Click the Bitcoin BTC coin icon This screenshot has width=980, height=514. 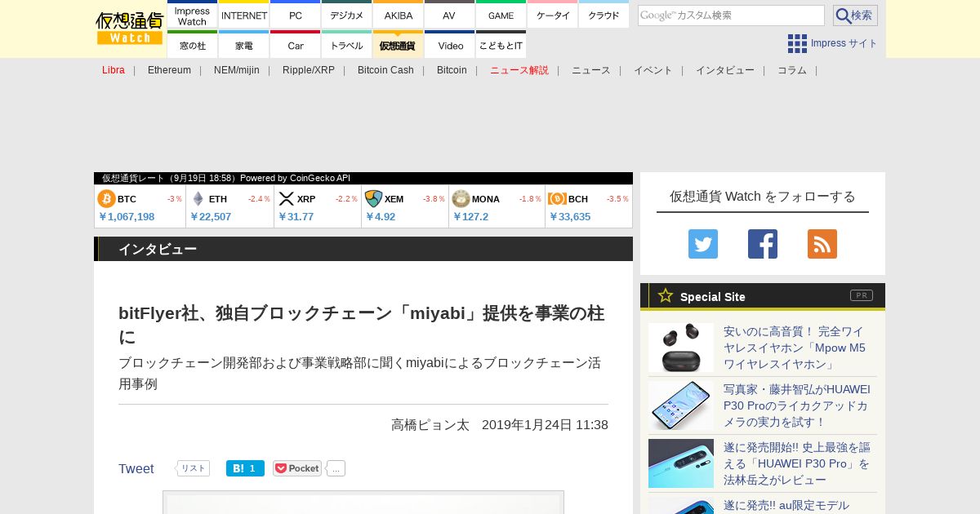click(106, 199)
